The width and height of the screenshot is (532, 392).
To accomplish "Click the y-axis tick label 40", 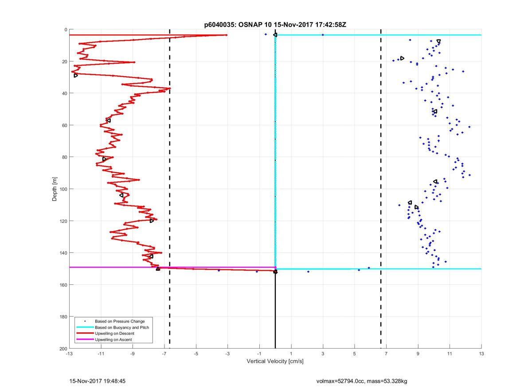I will tap(64, 93).
